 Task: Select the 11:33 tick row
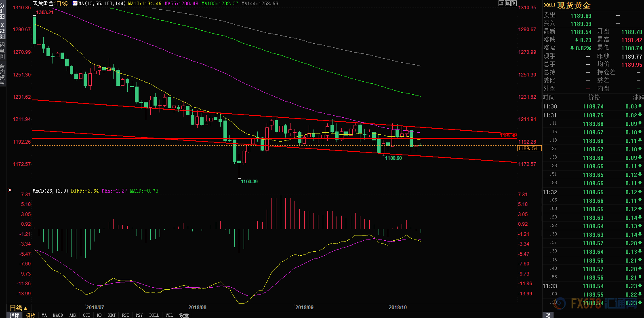click(x=593, y=286)
